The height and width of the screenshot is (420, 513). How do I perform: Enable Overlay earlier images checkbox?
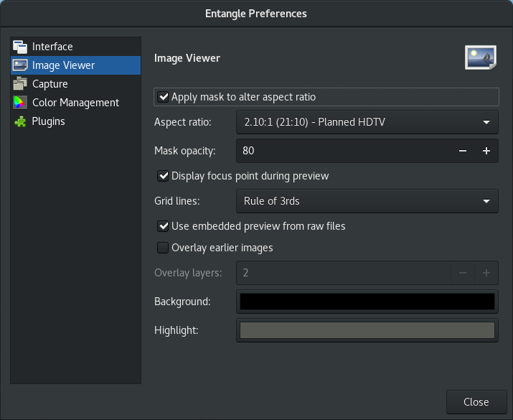coord(163,248)
